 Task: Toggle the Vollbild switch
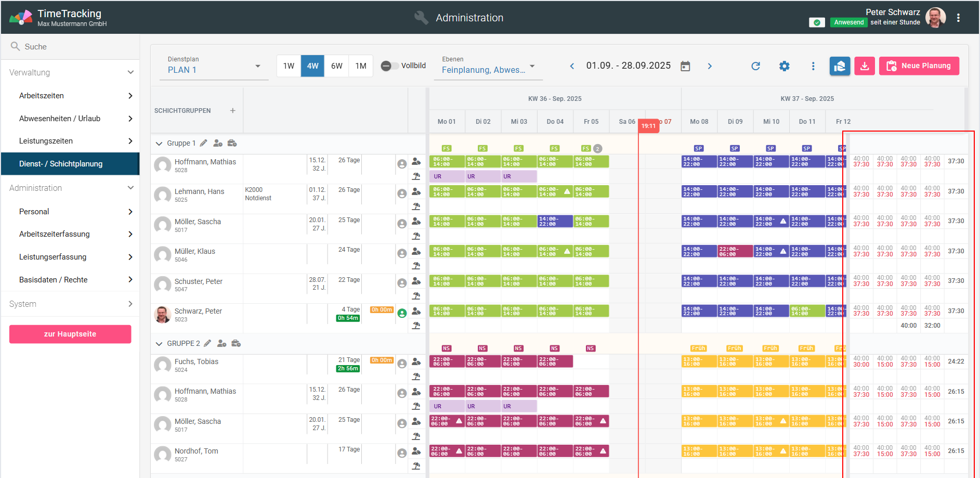click(387, 66)
